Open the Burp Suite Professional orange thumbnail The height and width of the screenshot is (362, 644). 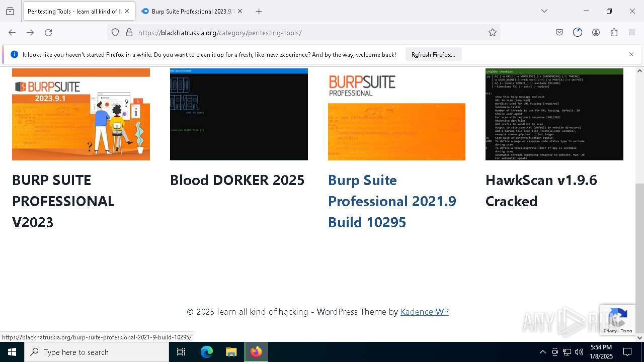pos(396,114)
